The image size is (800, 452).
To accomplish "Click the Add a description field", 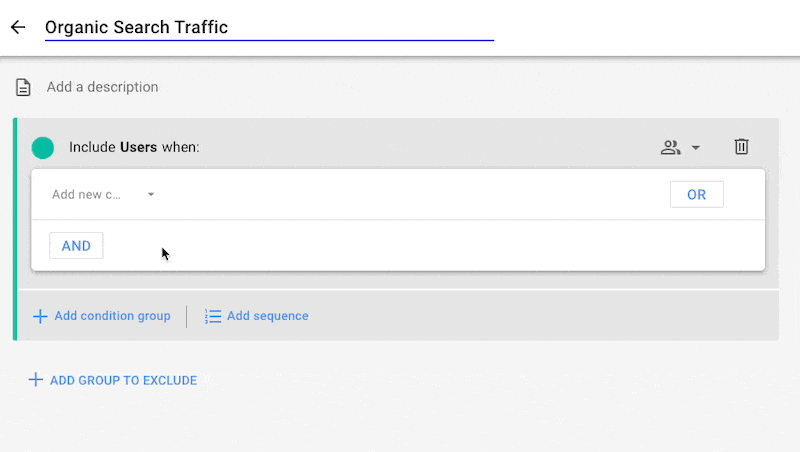I will click(102, 87).
